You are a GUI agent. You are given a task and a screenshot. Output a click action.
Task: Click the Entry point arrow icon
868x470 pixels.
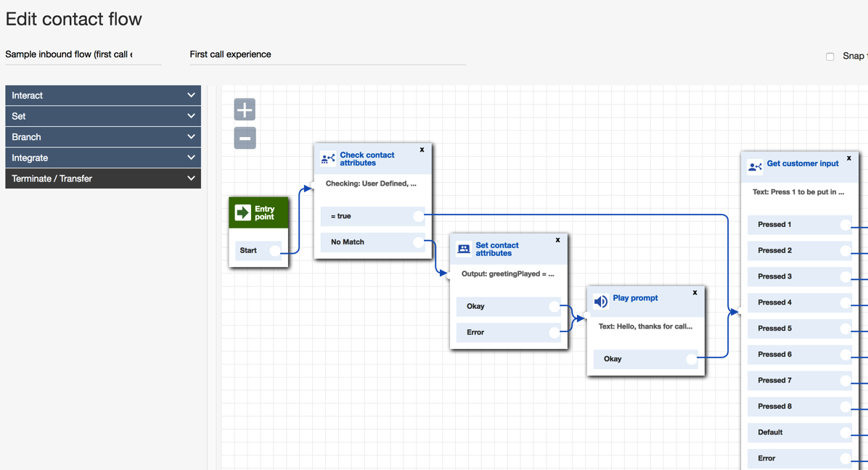coord(243,213)
